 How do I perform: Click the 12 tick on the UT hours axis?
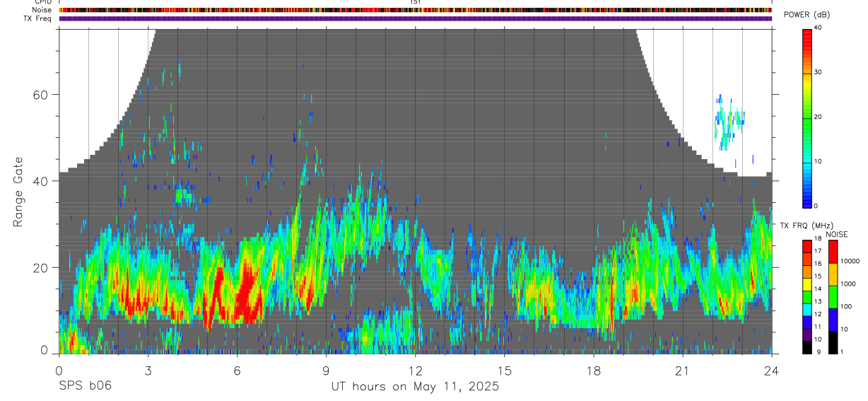416,371
